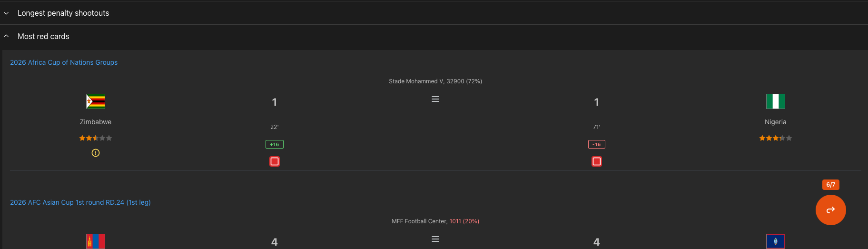
Task: Click the Guam flag icon
Action: coord(775,241)
